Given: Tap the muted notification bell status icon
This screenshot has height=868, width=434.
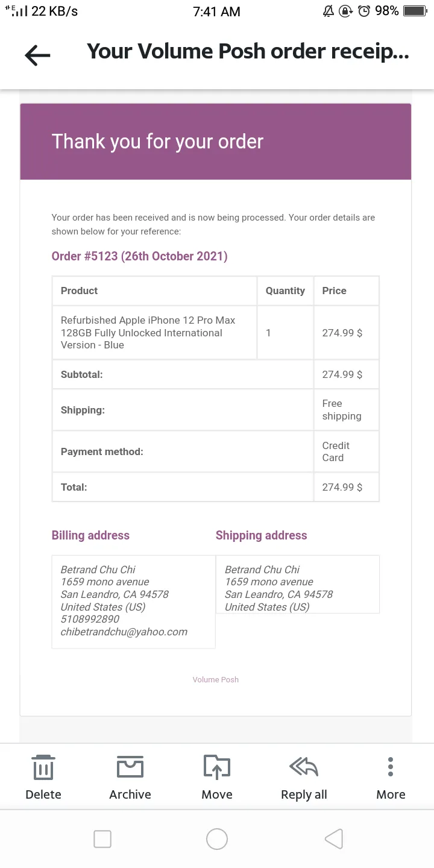Looking at the screenshot, I should [x=329, y=11].
